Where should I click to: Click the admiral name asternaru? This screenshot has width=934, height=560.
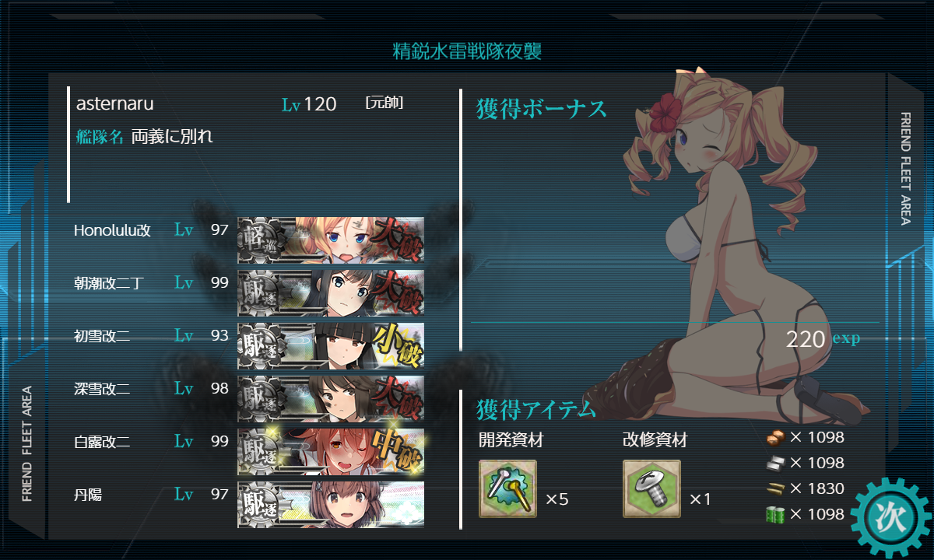[115, 104]
